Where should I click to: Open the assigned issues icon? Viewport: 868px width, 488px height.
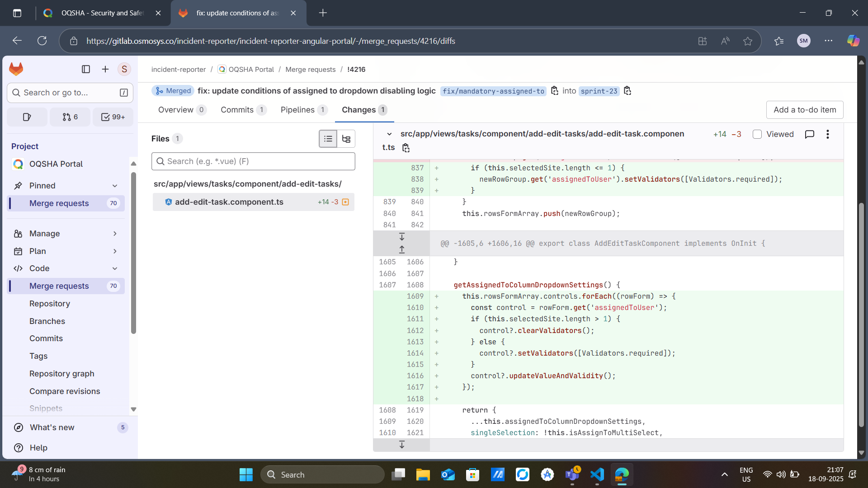tap(27, 117)
